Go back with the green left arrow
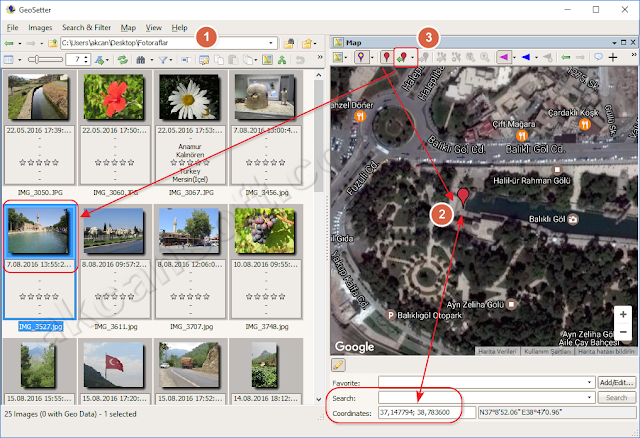 coord(9,43)
